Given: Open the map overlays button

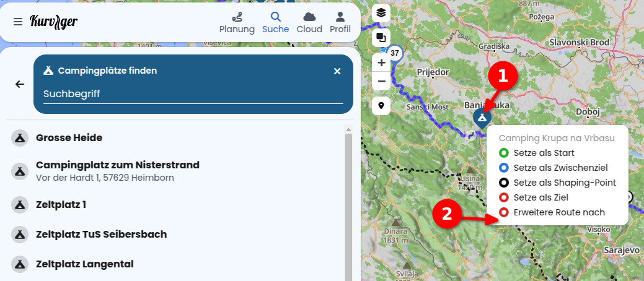Looking at the screenshot, I should click(x=381, y=38).
